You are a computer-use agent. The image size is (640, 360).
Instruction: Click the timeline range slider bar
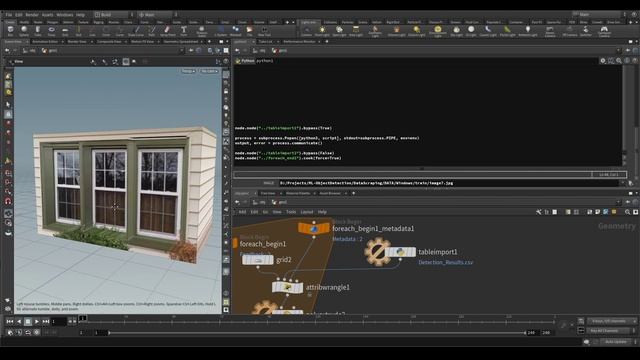[x=316, y=333]
